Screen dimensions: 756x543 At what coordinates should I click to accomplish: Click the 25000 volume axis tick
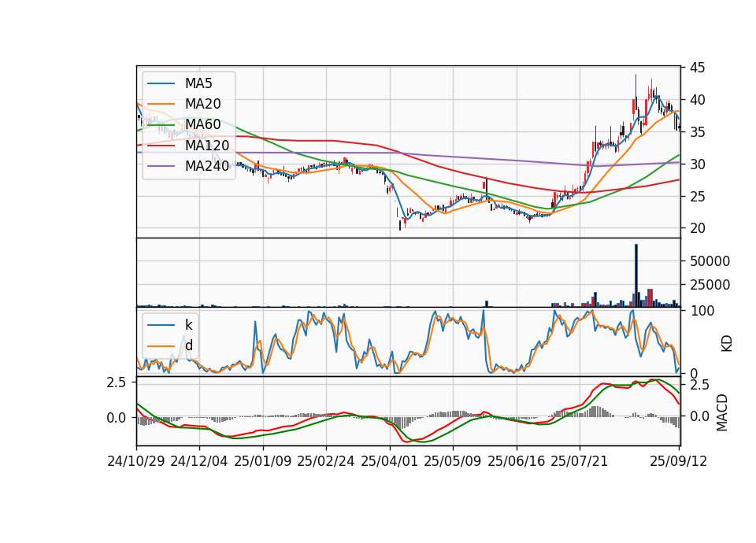[x=710, y=285]
